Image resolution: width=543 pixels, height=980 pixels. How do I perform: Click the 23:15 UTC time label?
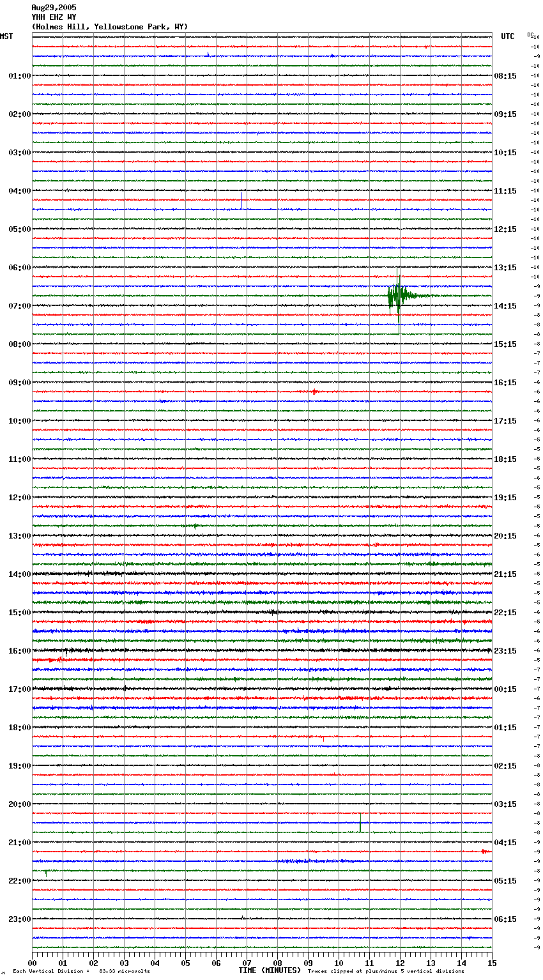point(505,651)
